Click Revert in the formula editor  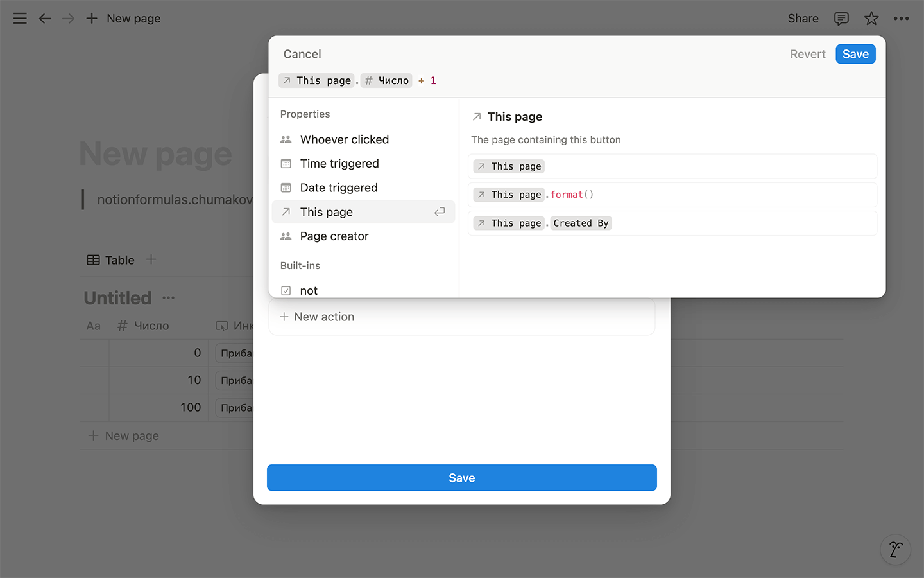pos(808,54)
